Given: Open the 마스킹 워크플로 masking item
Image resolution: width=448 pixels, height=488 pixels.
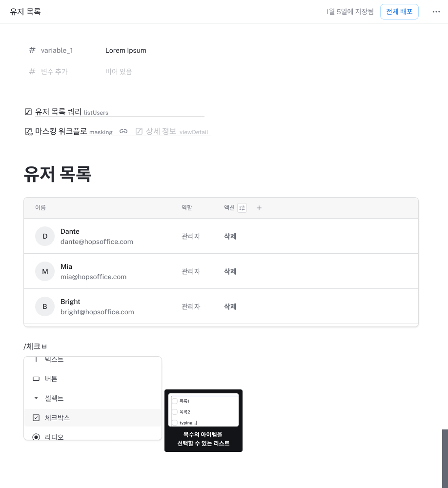Looking at the screenshot, I should (74, 132).
